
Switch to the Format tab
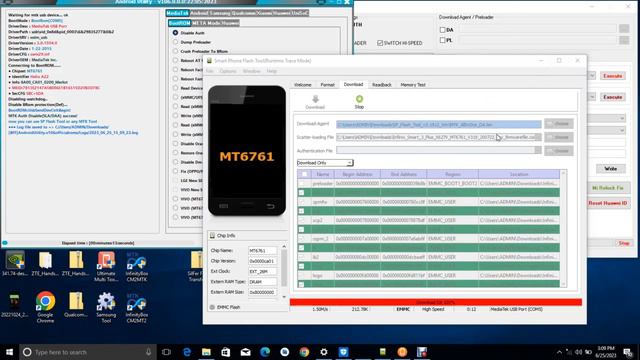click(x=327, y=85)
